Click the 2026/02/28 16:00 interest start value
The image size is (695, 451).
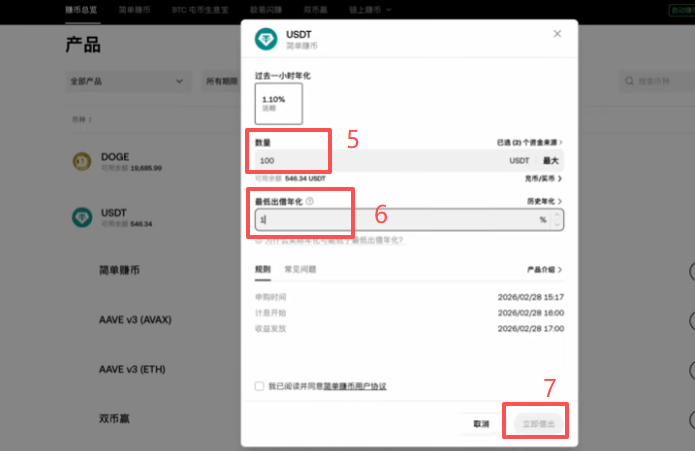point(531,313)
